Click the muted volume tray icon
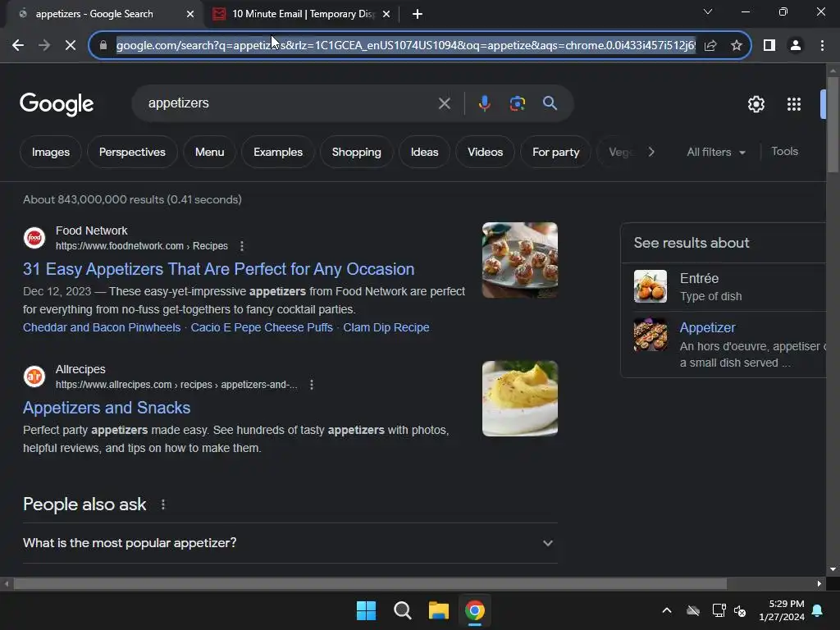 (741, 610)
